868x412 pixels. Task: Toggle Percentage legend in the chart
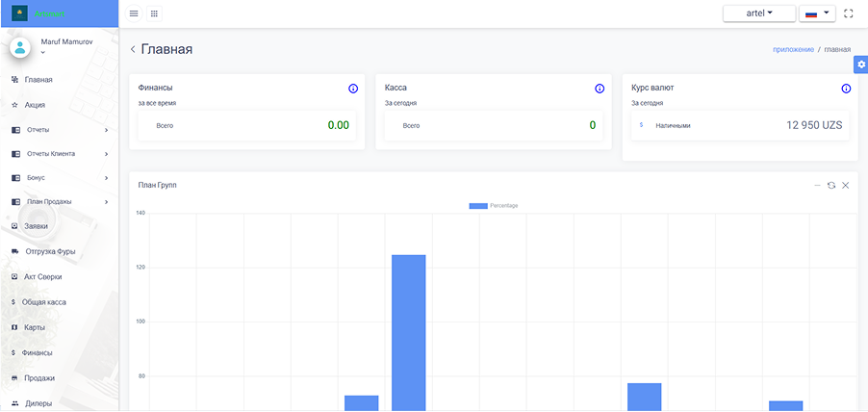tap(493, 205)
